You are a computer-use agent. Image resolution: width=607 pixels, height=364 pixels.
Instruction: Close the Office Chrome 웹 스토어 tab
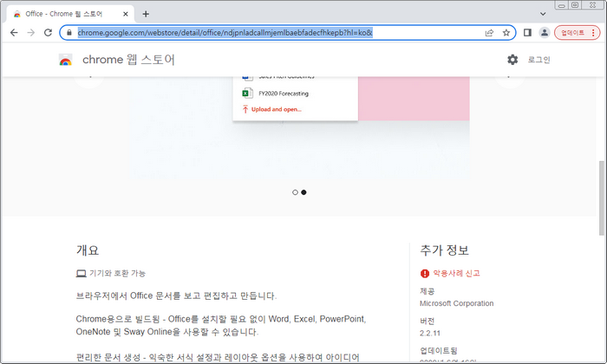tap(126, 14)
